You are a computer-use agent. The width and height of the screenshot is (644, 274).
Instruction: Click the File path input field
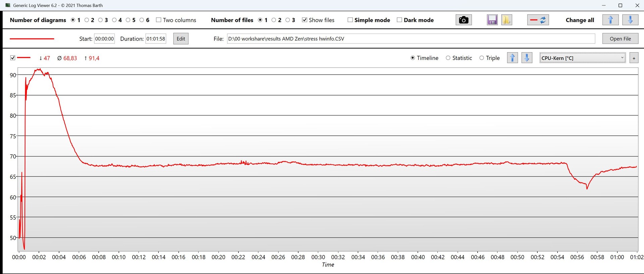411,39
